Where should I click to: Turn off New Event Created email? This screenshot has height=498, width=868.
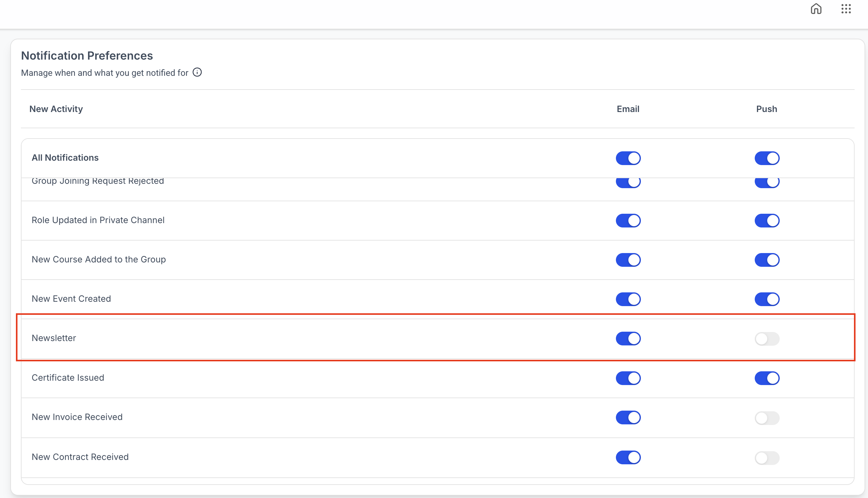(628, 299)
